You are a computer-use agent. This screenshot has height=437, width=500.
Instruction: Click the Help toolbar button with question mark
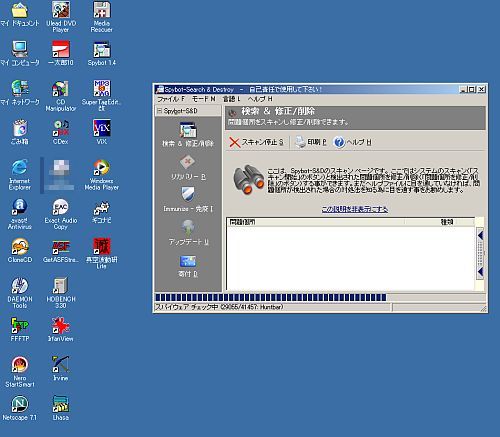(x=353, y=142)
